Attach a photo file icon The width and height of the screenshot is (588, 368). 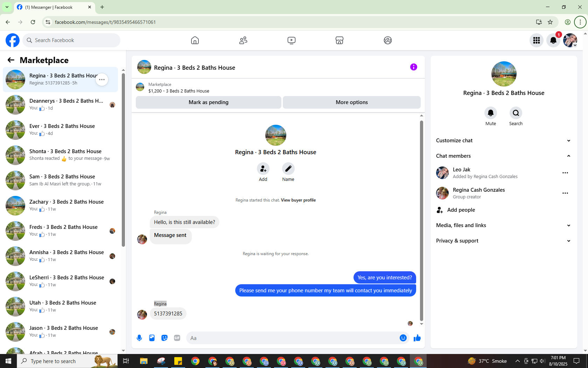click(152, 338)
